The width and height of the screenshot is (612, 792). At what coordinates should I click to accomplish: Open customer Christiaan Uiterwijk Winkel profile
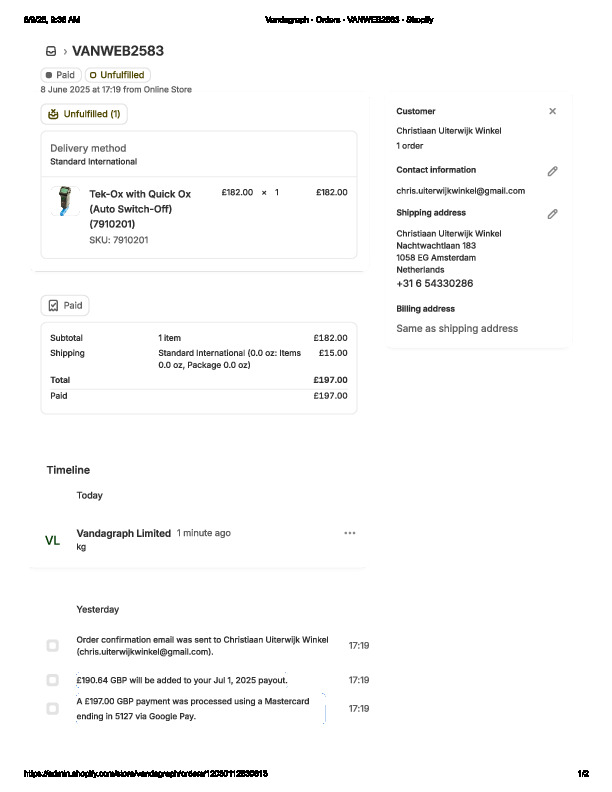coord(449,131)
